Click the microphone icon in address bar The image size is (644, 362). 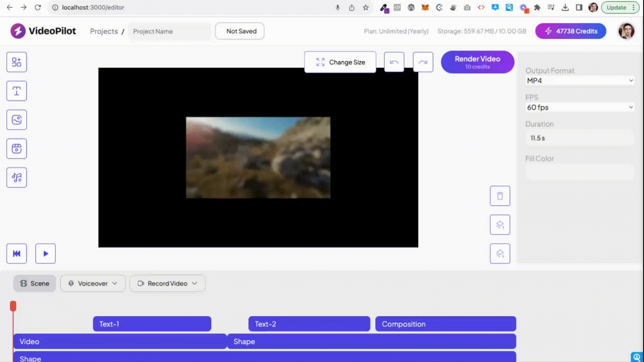pos(337,7)
